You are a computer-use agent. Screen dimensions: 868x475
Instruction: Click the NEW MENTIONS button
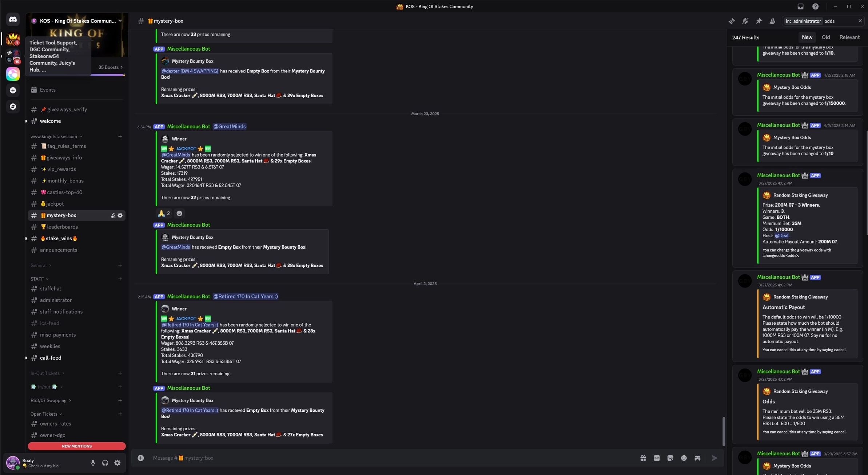pyautogui.click(x=76, y=446)
